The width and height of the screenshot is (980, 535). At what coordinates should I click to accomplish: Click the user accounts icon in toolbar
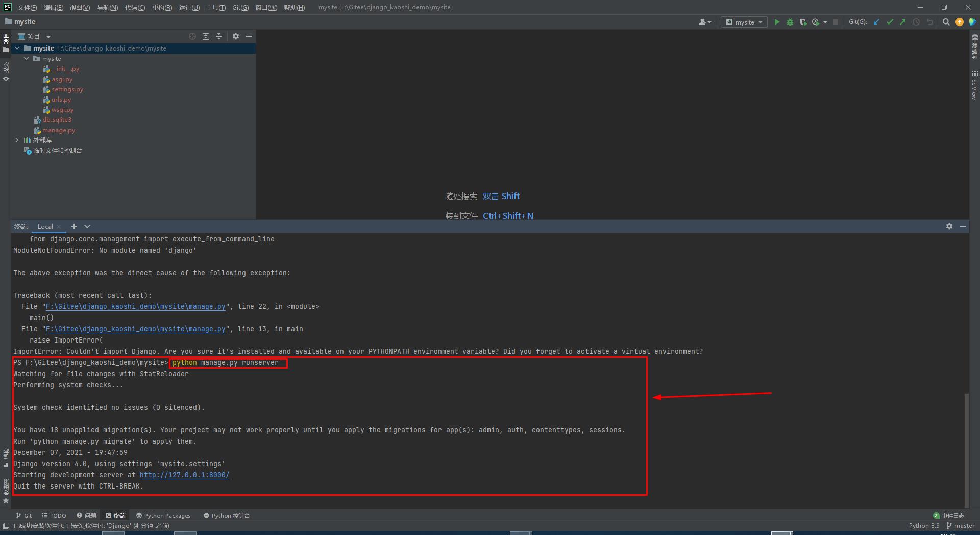click(704, 22)
